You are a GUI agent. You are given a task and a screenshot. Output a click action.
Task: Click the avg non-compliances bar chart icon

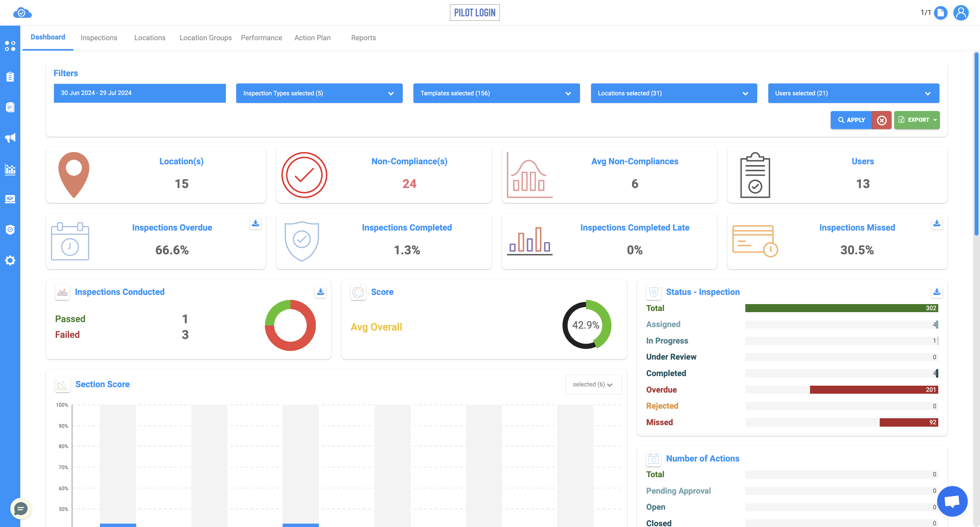click(x=529, y=175)
